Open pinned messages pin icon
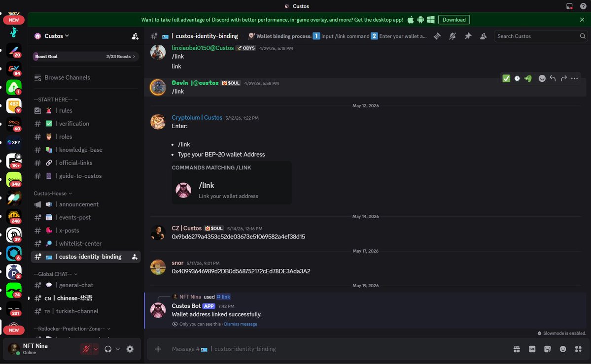The height and width of the screenshot is (364, 591). 468,36
